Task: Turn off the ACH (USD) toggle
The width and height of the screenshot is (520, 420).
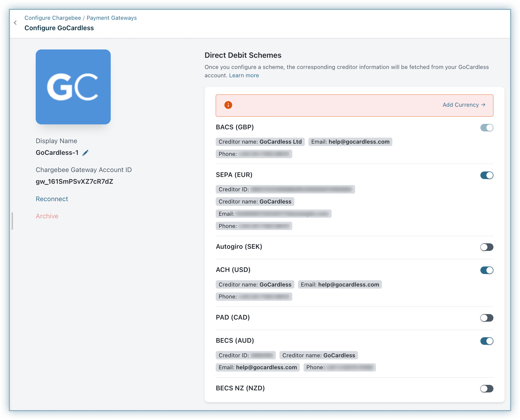Action: tap(487, 270)
